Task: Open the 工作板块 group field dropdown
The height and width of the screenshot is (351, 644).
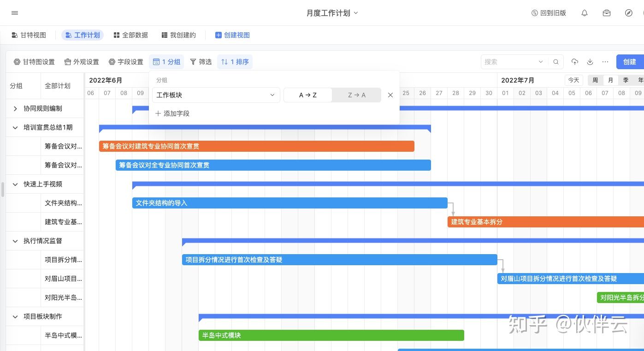Action: 216,95
